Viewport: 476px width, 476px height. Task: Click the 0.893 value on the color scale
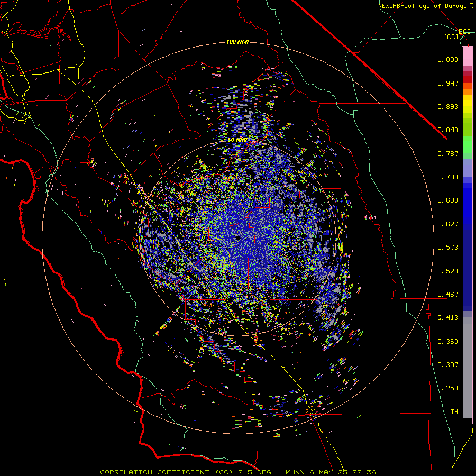(x=448, y=106)
